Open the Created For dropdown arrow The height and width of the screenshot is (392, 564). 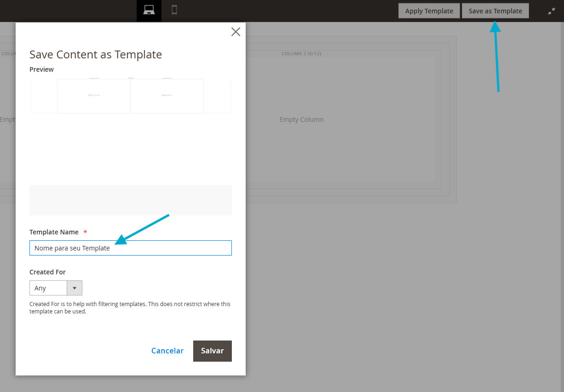[x=75, y=288]
